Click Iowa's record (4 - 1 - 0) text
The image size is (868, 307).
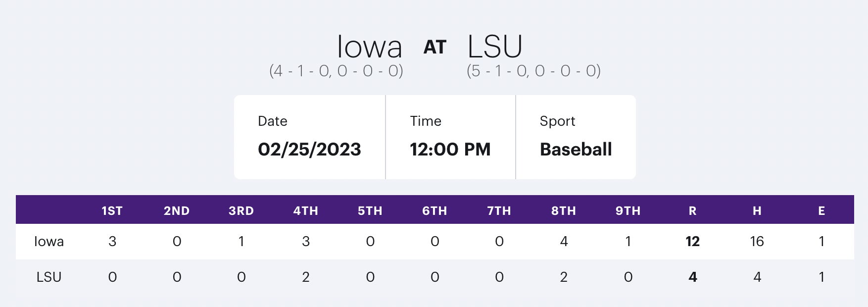336,71
